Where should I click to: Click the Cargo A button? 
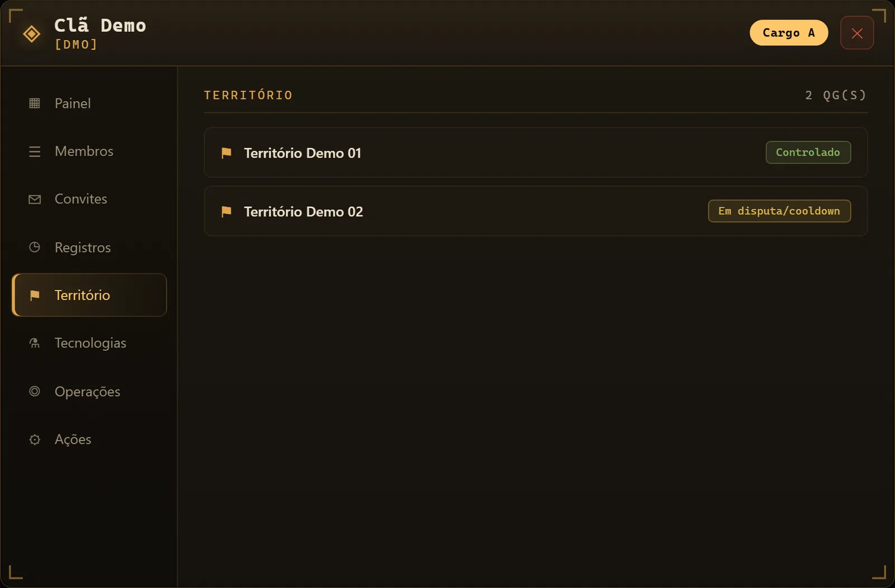click(789, 33)
